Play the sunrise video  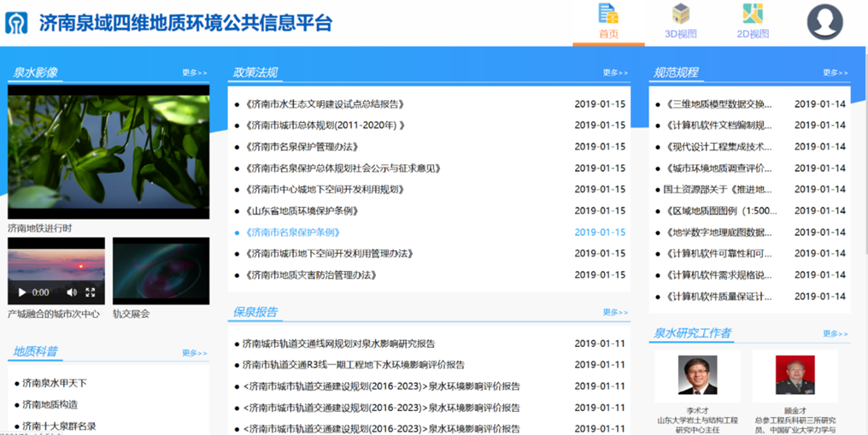(22, 292)
